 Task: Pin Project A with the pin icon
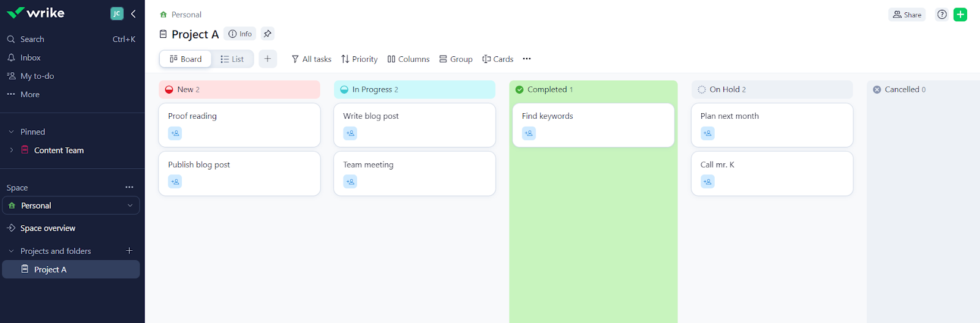coord(268,34)
